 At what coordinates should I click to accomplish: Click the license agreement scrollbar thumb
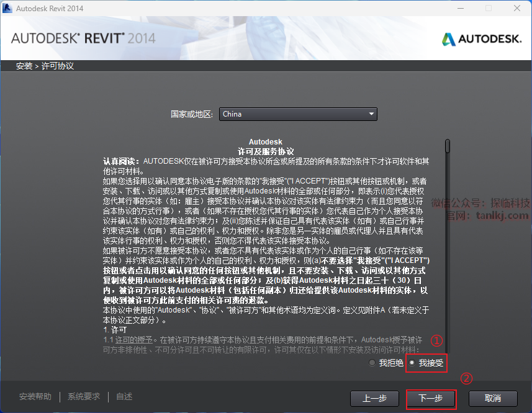coord(448,146)
